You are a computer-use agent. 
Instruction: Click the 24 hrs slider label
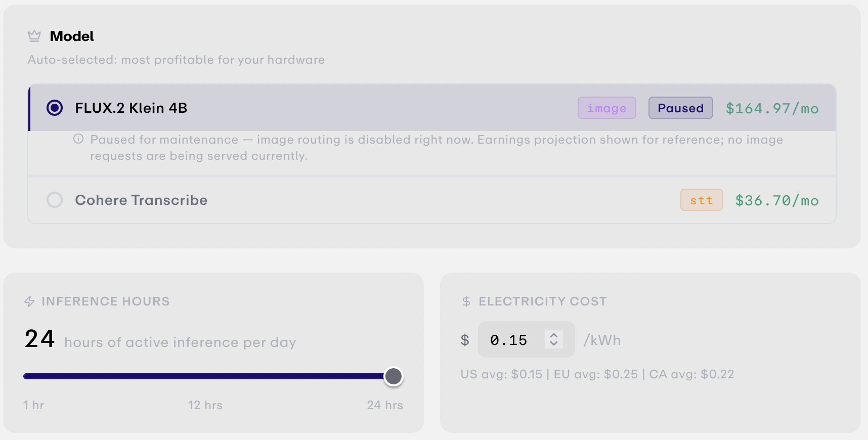(x=385, y=405)
